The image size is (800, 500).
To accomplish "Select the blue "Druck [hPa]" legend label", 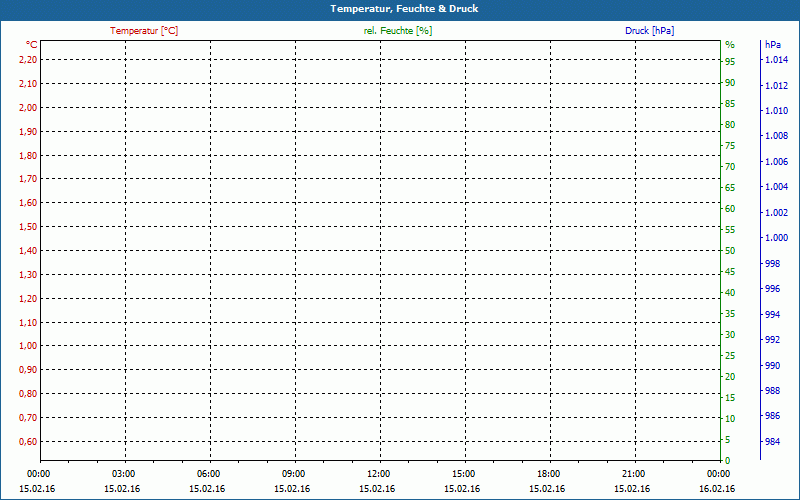I will [x=649, y=31].
